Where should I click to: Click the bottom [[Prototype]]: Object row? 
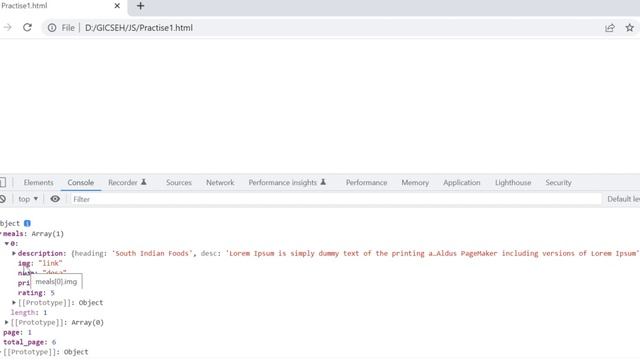pos(46,352)
